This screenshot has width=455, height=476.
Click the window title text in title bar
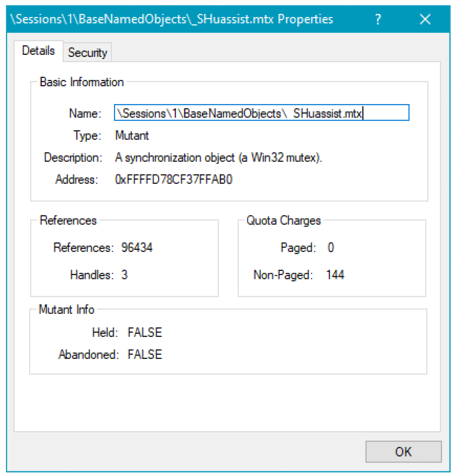click(x=172, y=19)
